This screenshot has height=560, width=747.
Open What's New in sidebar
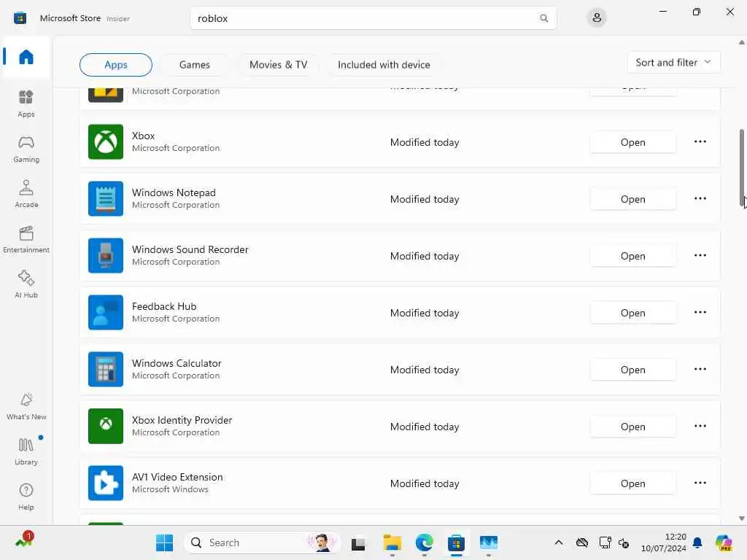tap(26, 406)
